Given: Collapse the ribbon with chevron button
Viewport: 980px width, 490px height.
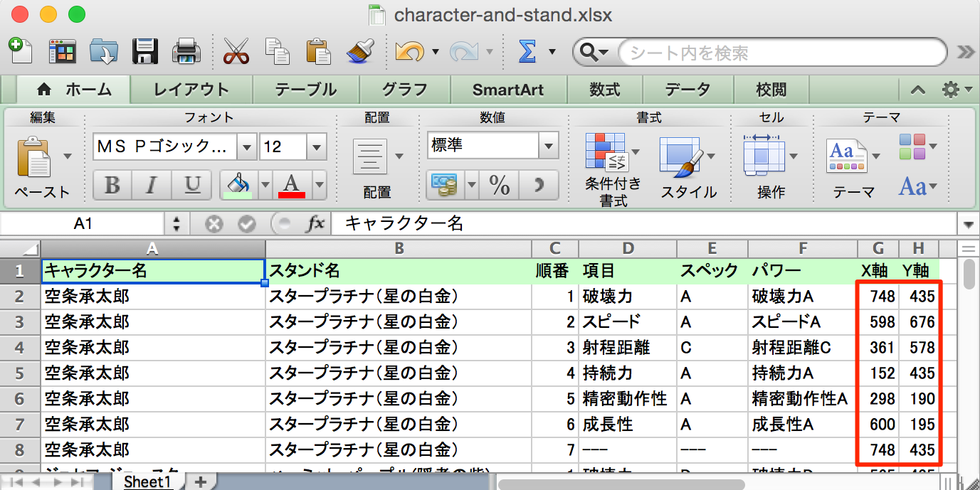Looking at the screenshot, I should click(x=918, y=90).
